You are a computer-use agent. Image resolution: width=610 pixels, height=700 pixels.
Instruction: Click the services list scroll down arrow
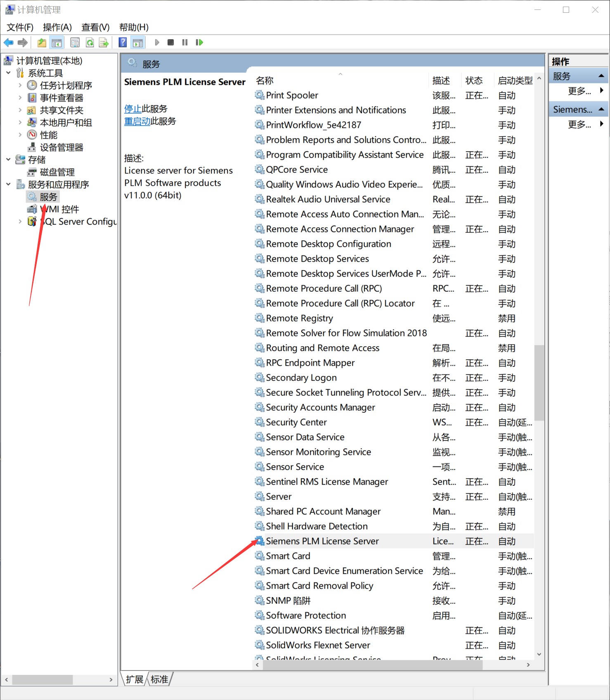(539, 655)
